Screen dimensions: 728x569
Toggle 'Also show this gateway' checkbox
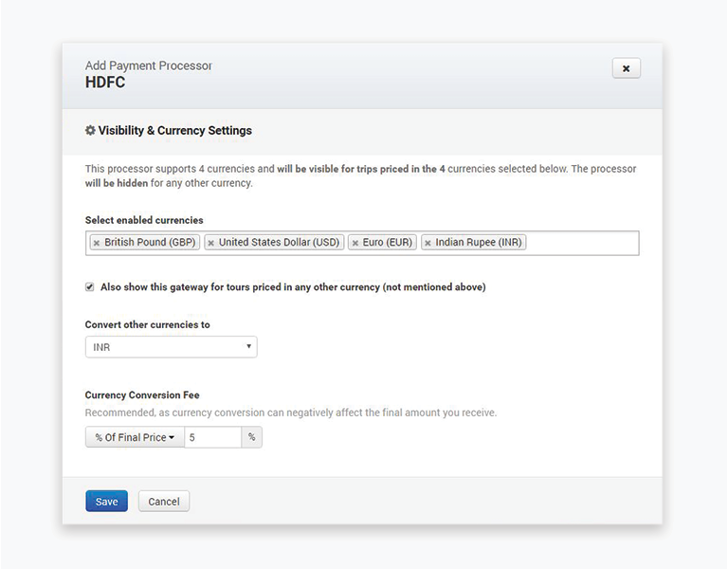pyautogui.click(x=90, y=287)
